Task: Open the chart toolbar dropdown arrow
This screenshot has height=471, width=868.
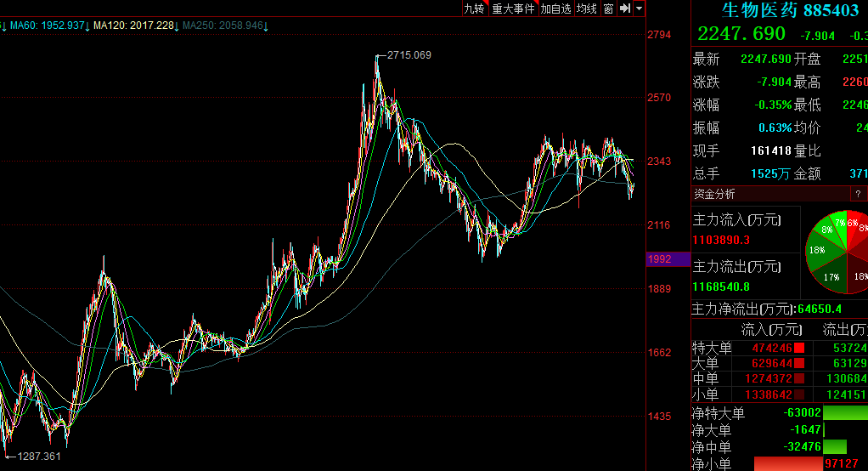Action: pyautogui.click(x=639, y=9)
